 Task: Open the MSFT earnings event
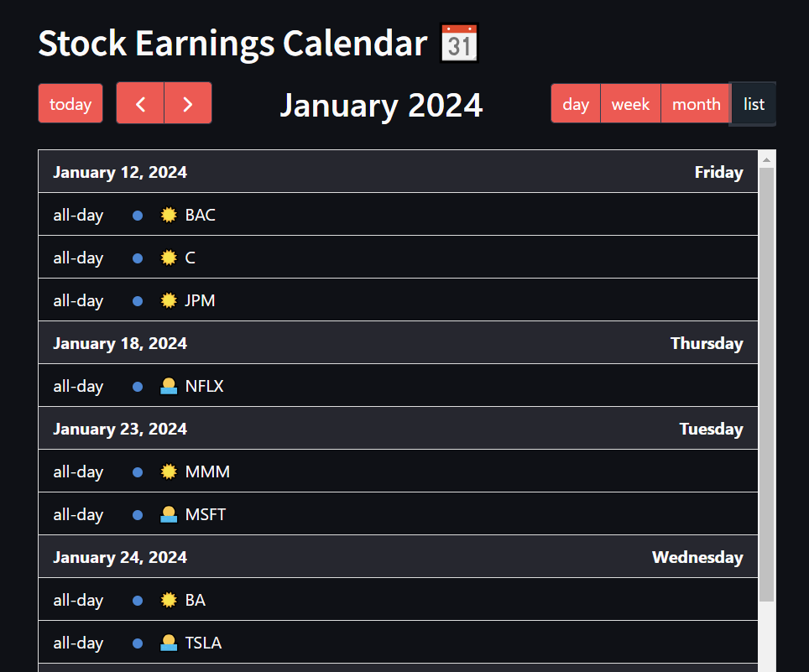click(x=398, y=514)
